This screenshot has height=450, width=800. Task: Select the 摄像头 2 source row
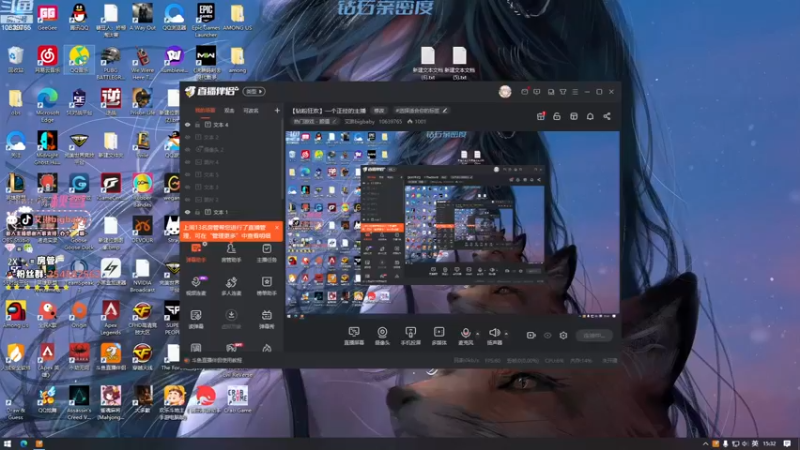point(232,149)
